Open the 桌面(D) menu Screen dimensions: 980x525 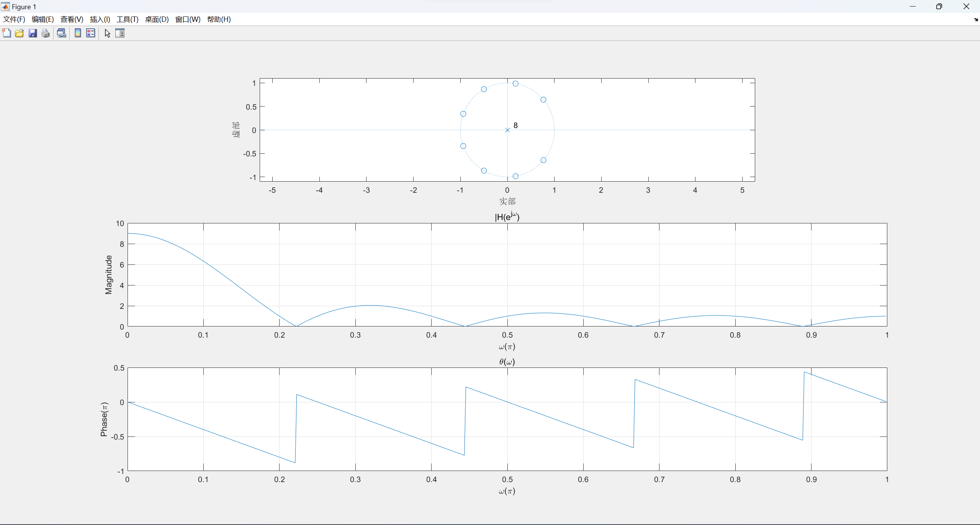coord(157,20)
